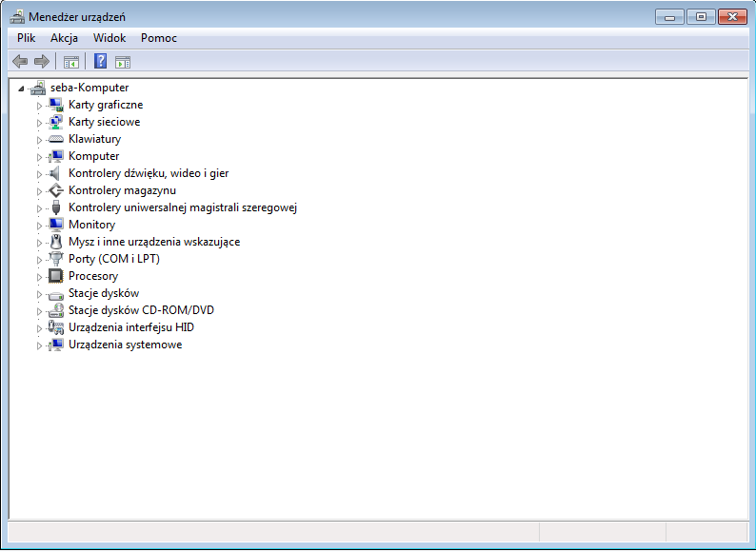This screenshot has height=552, width=756.
Task: Minimize the Menedżer urządzeń window
Action: pos(669,17)
